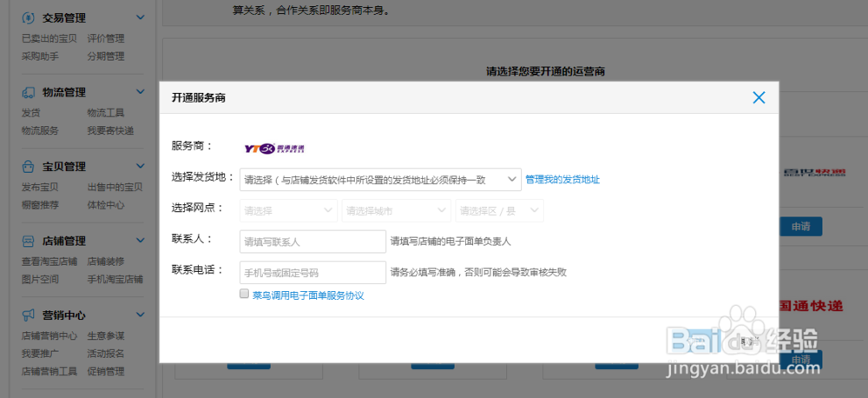Open 体检中心 in sidebar
The width and height of the screenshot is (868, 398).
[106, 204]
